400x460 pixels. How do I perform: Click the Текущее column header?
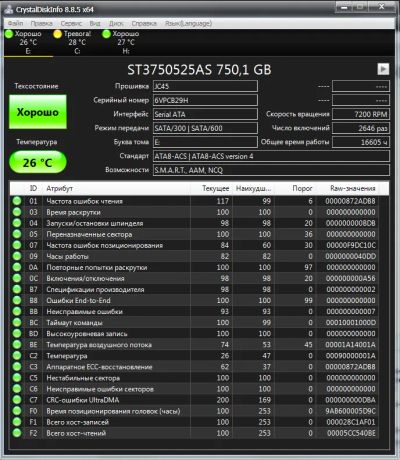pos(211,188)
